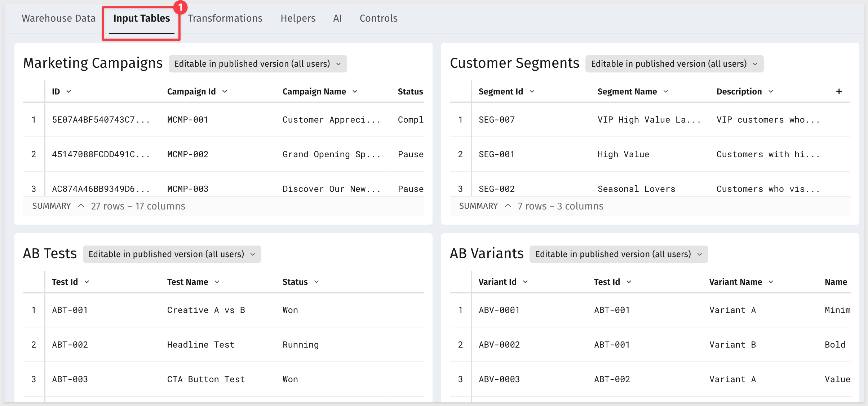This screenshot has width=868, height=406.
Task: Open the Test Name column menu arrow
Action: 217,282
